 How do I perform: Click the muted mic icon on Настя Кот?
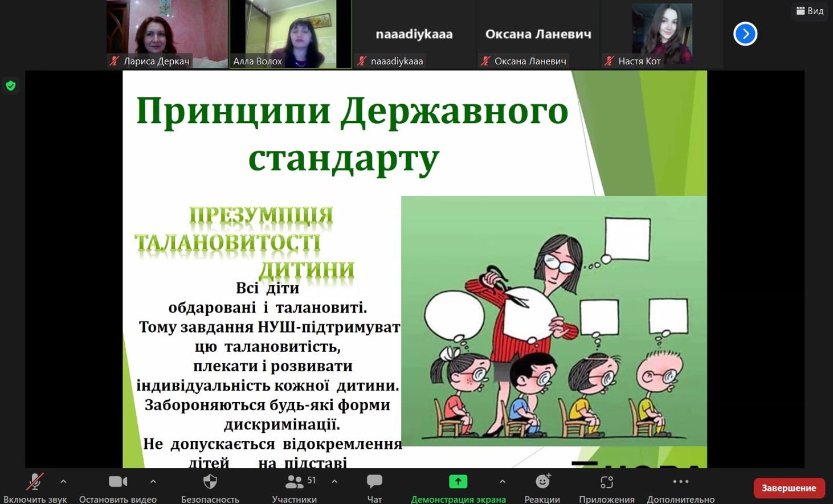[608, 60]
